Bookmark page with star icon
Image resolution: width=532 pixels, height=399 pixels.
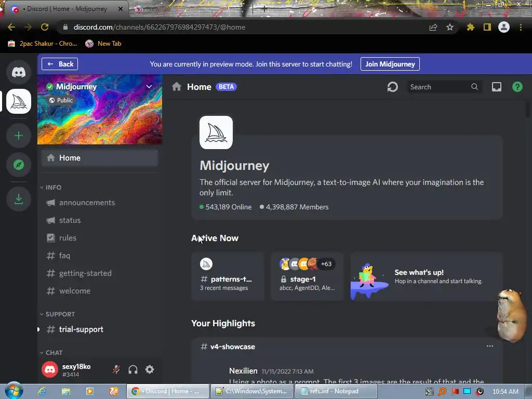tap(450, 27)
